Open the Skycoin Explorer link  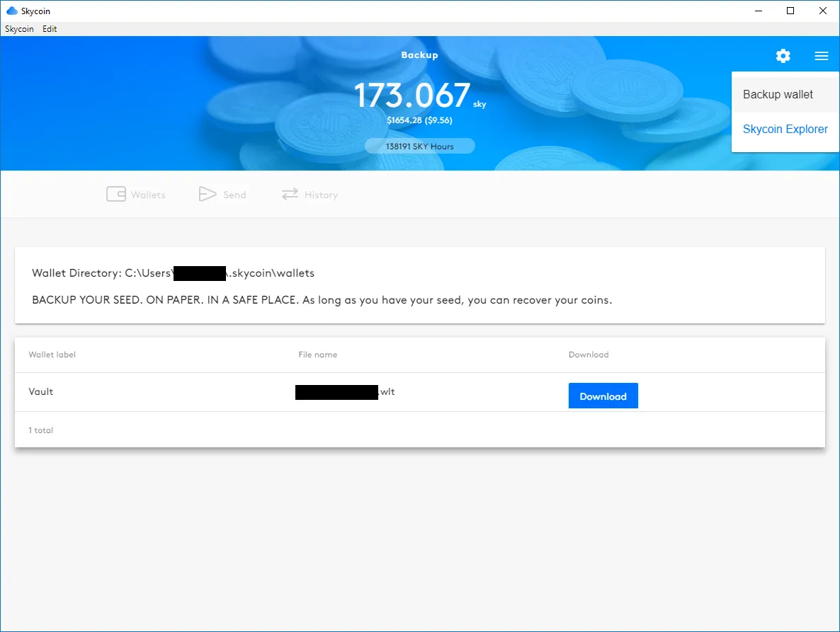point(785,129)
